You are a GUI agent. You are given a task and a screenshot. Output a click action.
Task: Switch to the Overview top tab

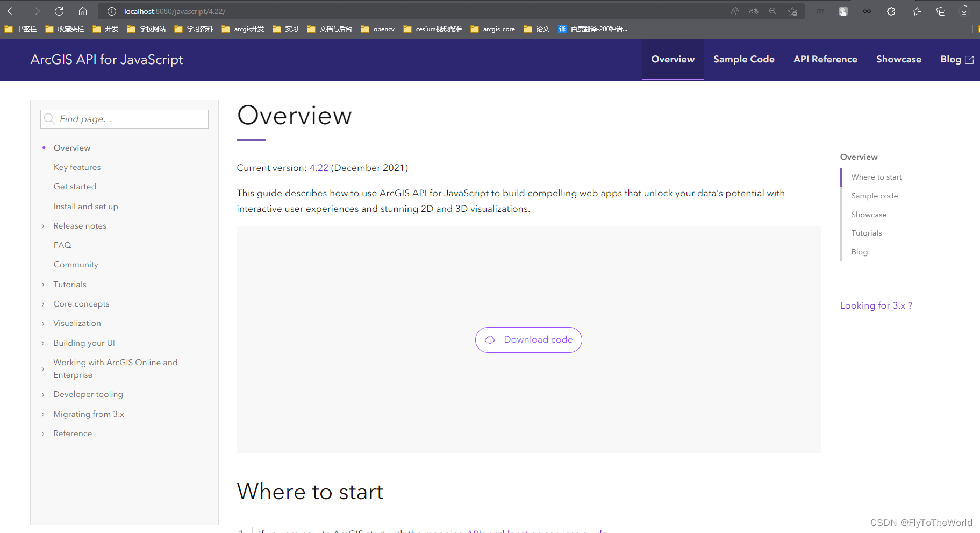pos(673,59)
